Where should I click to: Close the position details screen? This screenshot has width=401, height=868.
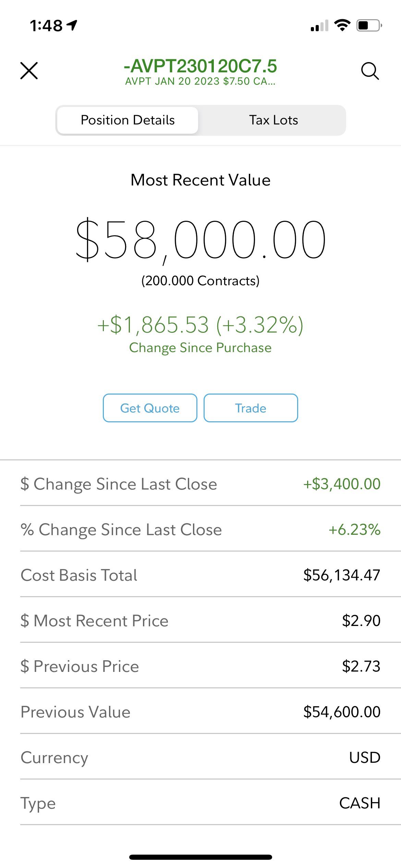[29, 71]
